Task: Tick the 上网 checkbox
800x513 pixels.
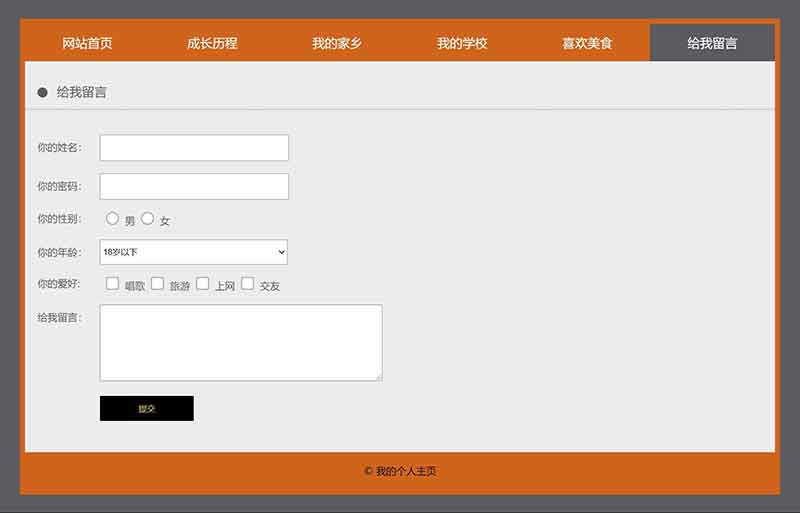Action: point(203,284)
